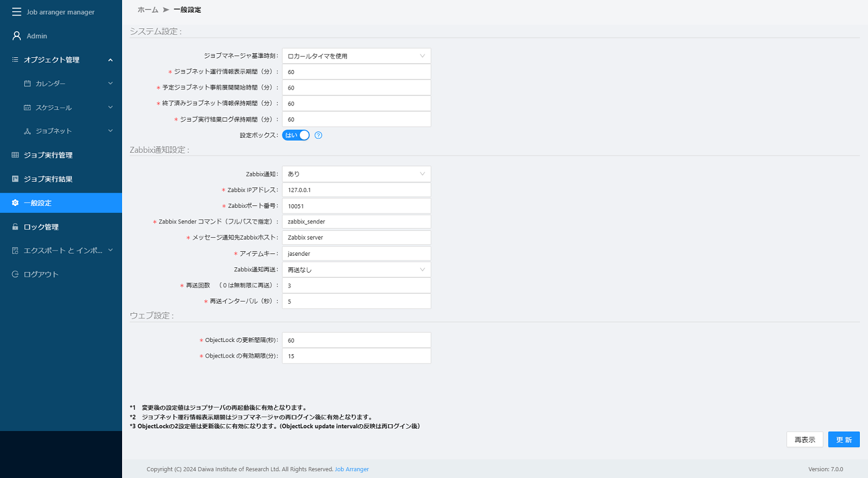
Task: Click the help question mark icon
Action: click(318, 135)
